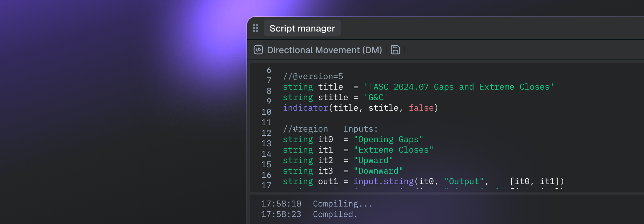Click the "Extreme Closes" string

point(393,150)
